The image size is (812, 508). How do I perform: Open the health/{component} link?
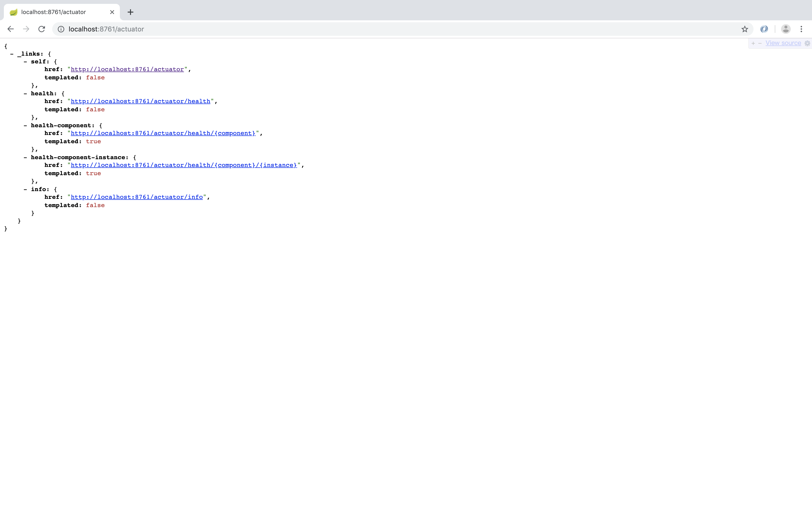[163, 133]
